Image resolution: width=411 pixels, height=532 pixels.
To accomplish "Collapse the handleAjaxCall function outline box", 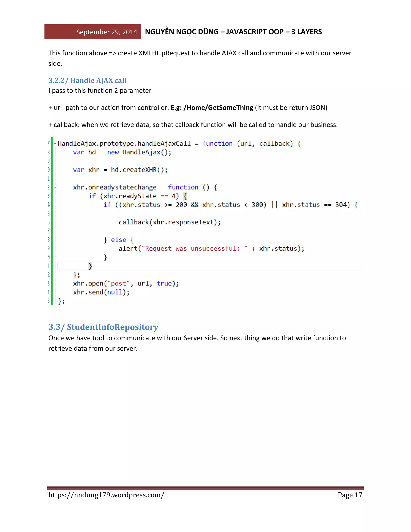I will pos(55,144).
